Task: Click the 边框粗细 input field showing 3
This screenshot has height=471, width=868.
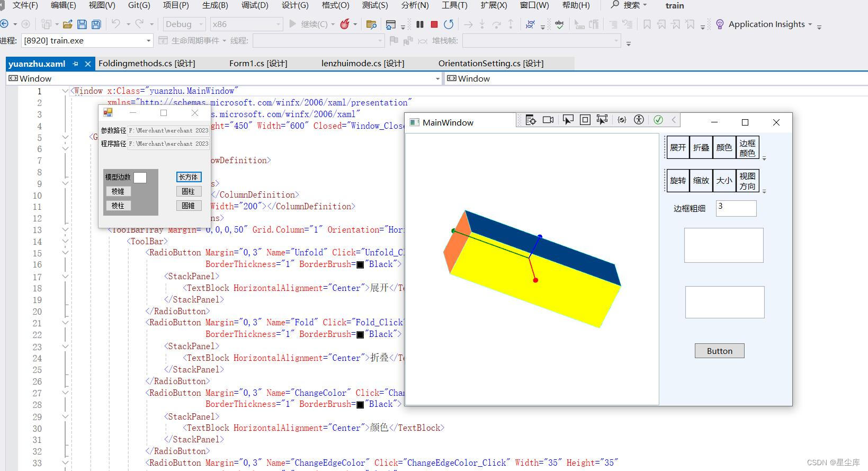Action: point(736,208)
